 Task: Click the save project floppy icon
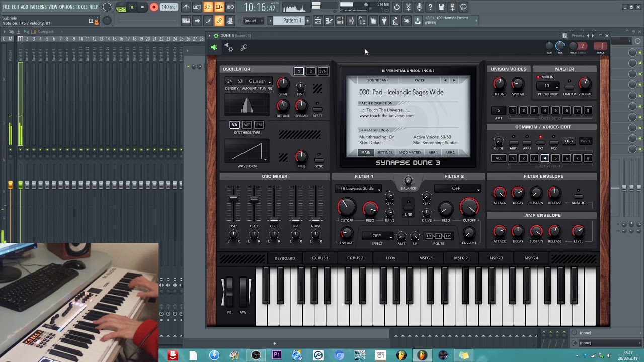(441, 7)
